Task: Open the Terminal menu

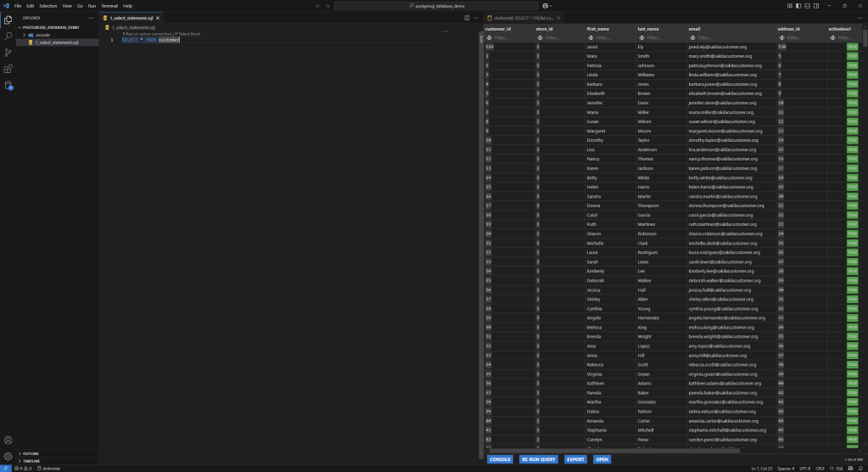Action: 109,6
